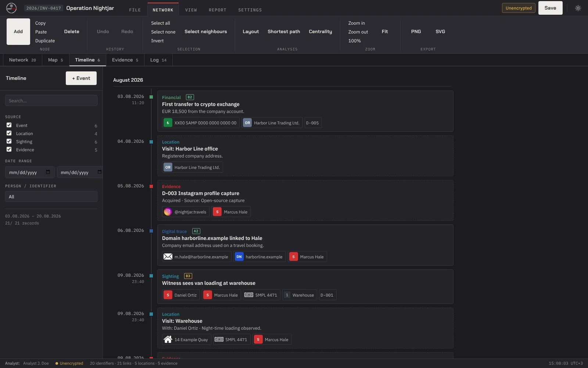Uncheck the Event source checkbox

pyautogui.click(x=9, y=125)
